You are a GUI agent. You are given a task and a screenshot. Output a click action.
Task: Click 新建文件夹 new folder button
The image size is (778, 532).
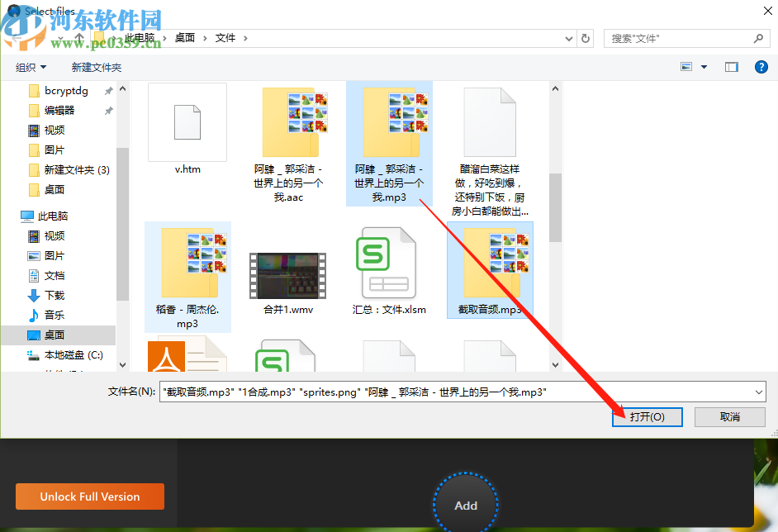point(97,68)
